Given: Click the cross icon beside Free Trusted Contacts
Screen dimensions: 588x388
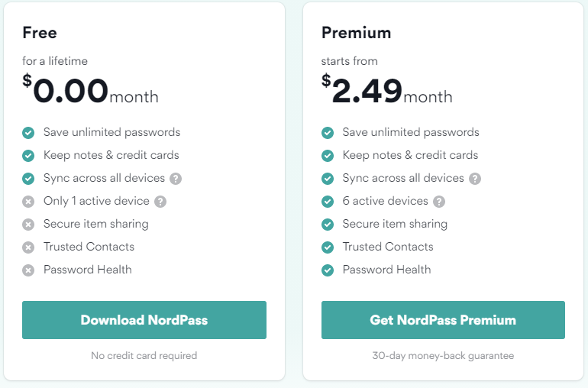Looking at the screenshot, I should click(x=28, y=247).
